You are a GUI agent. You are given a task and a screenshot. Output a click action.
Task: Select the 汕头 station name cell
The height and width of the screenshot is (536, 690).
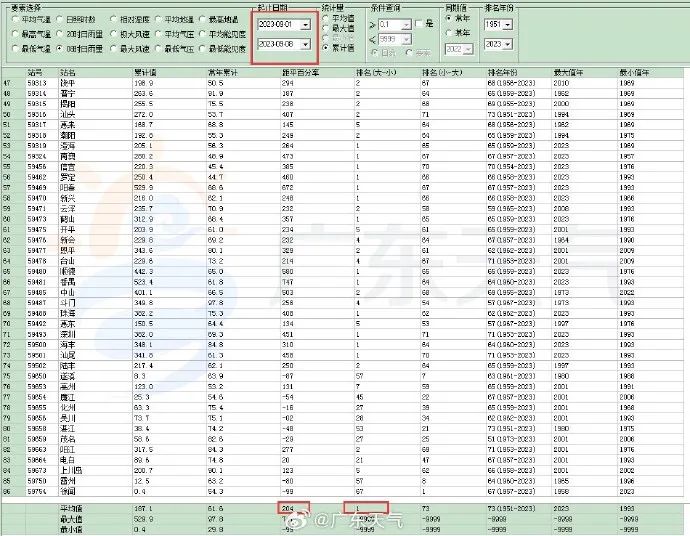[x=68, y=114]
